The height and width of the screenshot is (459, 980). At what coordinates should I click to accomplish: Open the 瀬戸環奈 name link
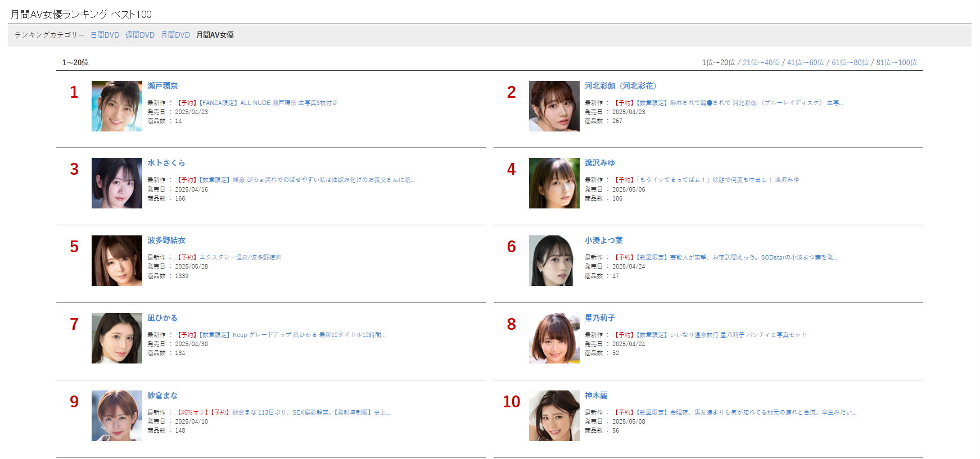[x=162, y=86]
